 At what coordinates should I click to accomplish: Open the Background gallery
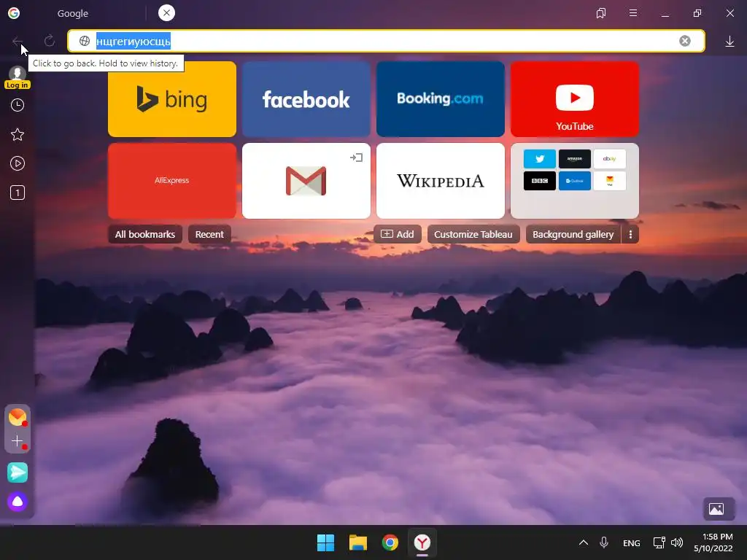click(x=573, y=234)
